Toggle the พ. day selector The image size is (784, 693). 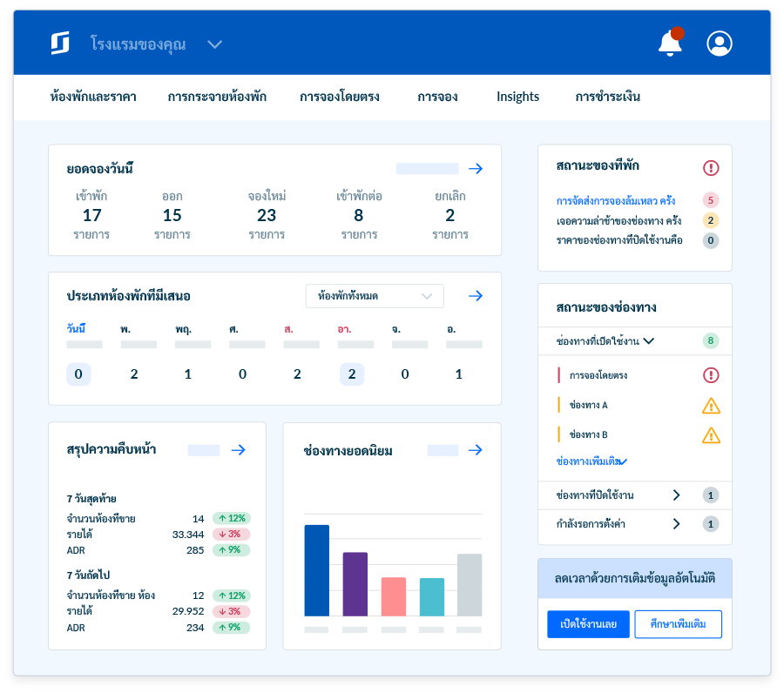click(x=135, y=374)
